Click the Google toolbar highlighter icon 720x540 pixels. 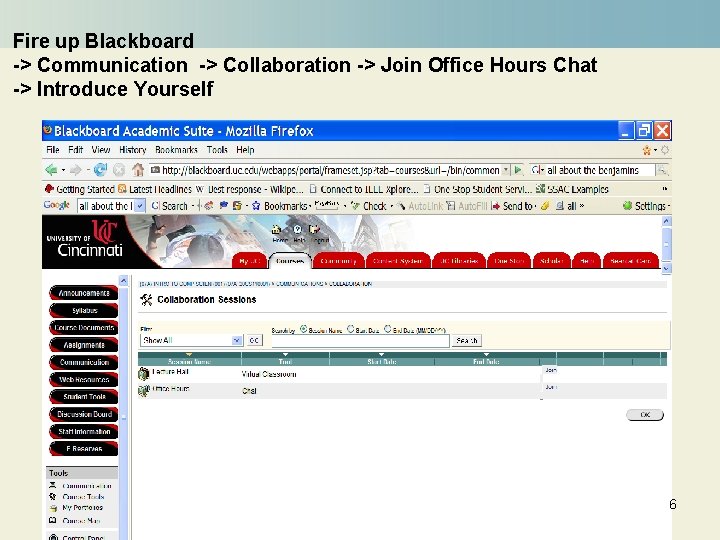(x=545, y=206)
